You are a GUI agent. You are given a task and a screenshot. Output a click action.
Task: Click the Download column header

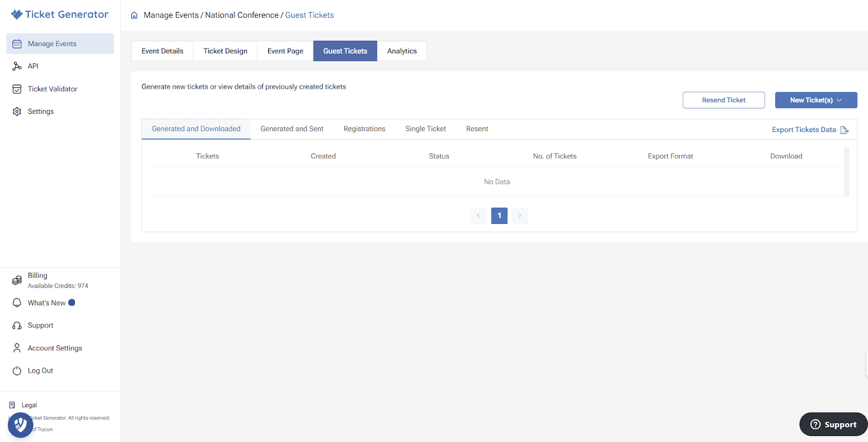pyautogui.click(x=786, y=156)
